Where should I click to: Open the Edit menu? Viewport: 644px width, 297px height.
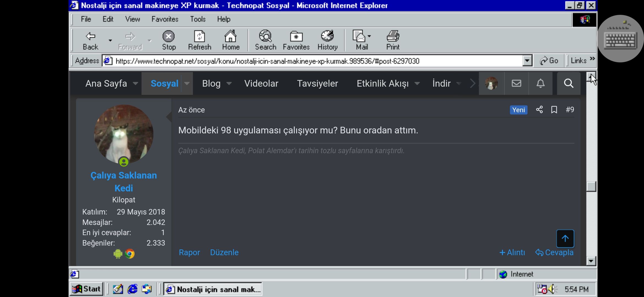[108, 19]
